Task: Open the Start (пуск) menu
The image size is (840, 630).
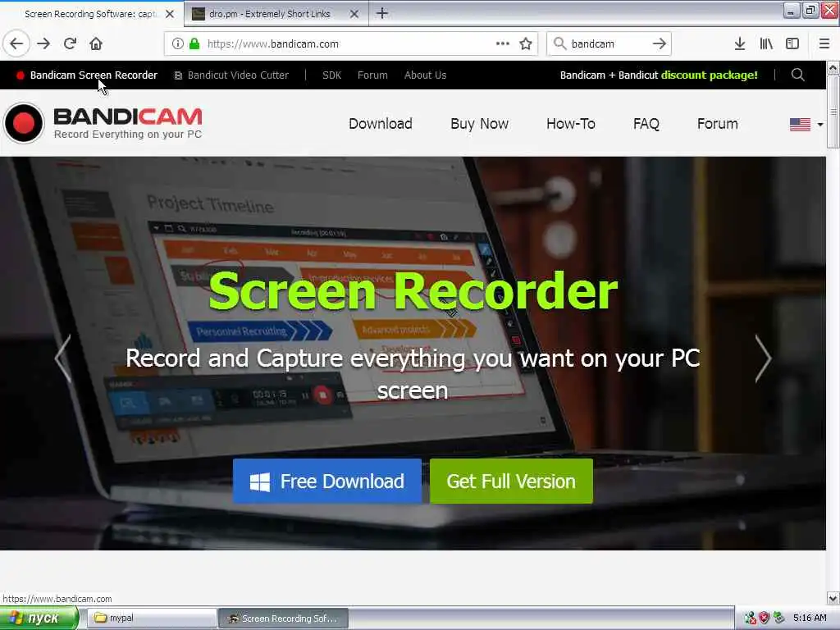Action: 39,619
